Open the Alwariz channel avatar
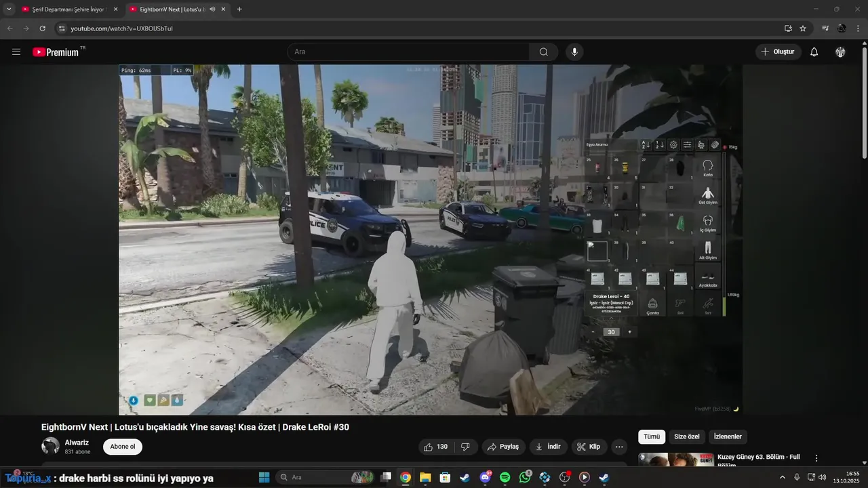Image resolution: width=868 pixels, height=488 pixels. [x=51, y=446]
